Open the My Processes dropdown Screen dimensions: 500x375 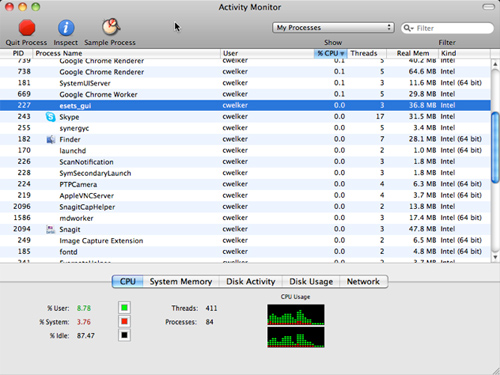click(x=333, y=28)
